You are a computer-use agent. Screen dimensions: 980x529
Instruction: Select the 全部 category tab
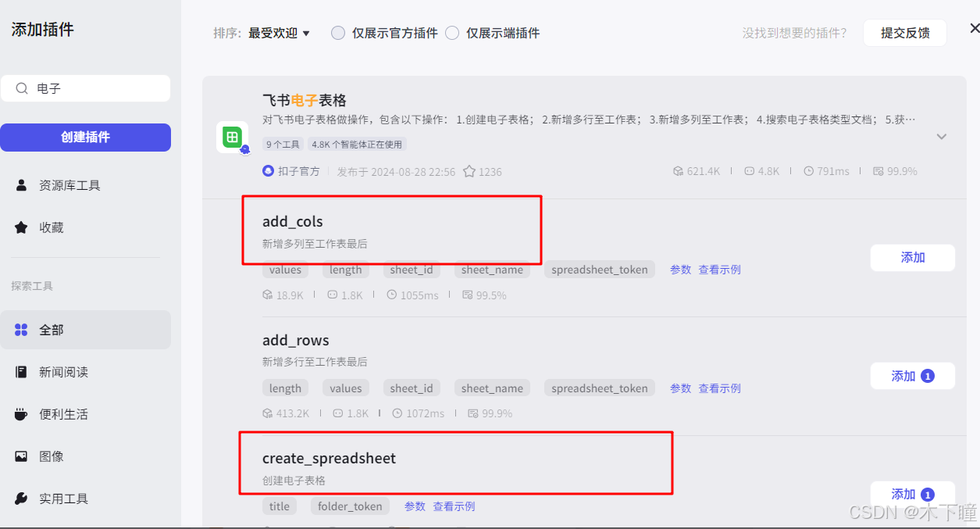point(85,330)
